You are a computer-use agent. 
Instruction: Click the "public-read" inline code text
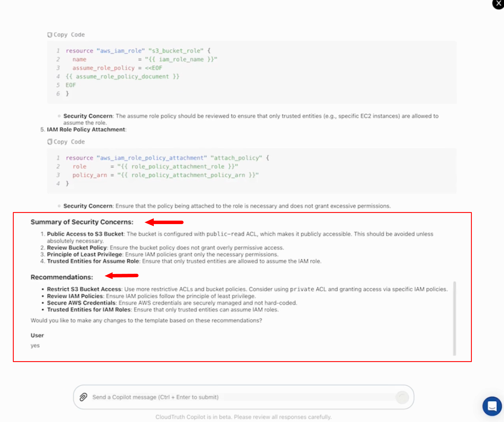click(x=225, y=234)
